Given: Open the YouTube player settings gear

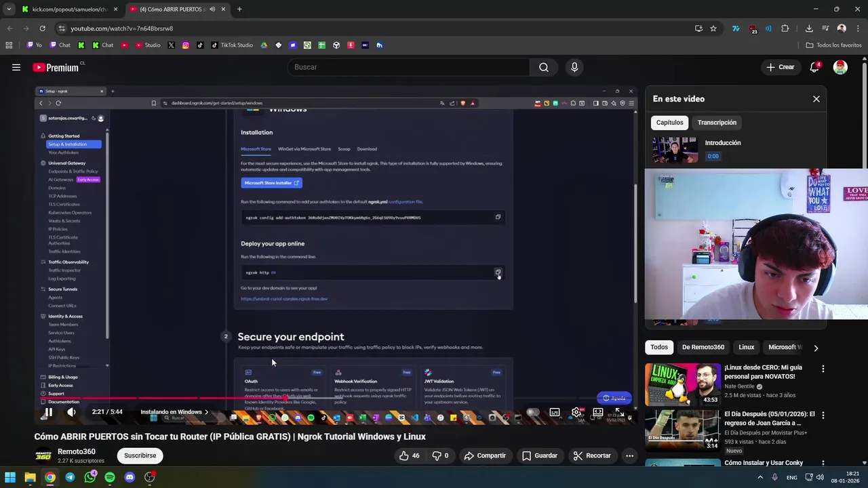Looking at the screenshot, I should point(576,412).
